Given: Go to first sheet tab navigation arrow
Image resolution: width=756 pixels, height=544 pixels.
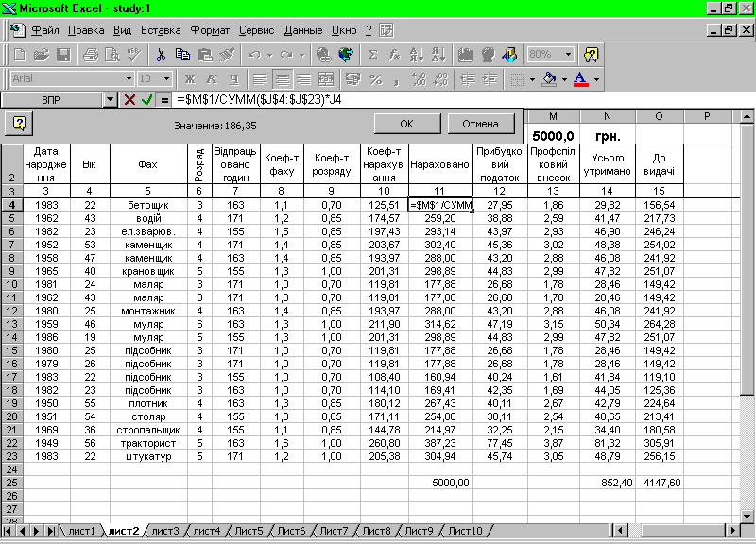Looking at the screenshot, I should [8, 531].
